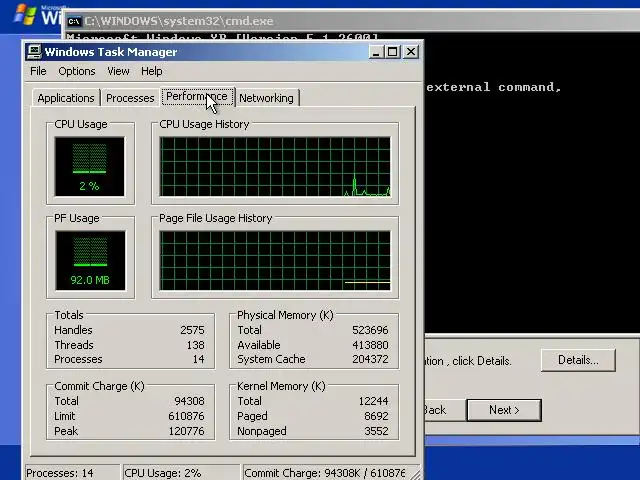Click the Processes value 14 in Totals
The image size is (640, 480).
(199, 359)
